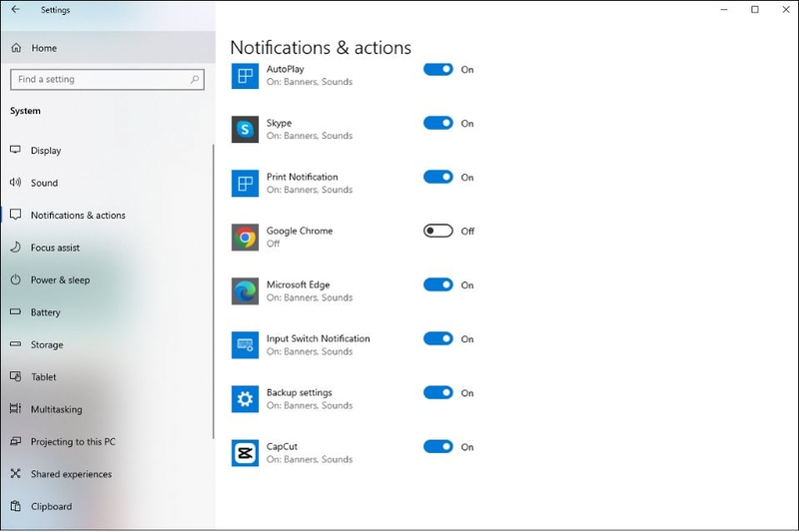Click the Print Notification app icon
The height and width of the screenshot is (532, 799).
coord(245,184)
